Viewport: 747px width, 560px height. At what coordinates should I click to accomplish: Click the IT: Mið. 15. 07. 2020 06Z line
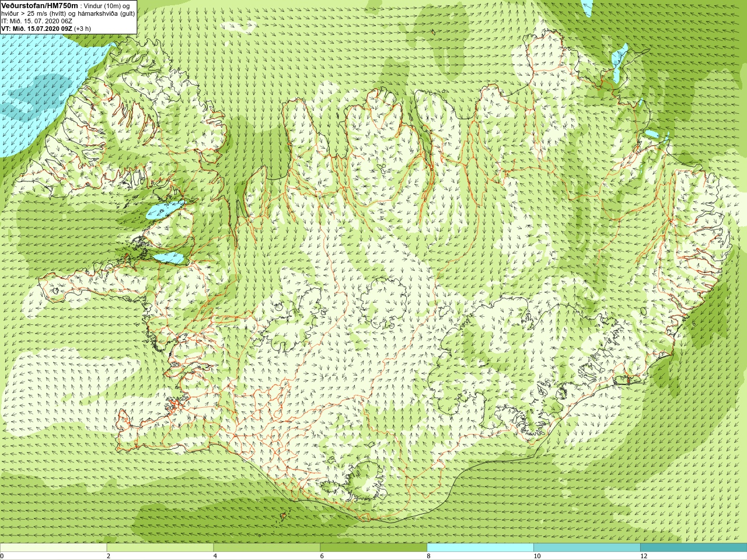[37, 21]
